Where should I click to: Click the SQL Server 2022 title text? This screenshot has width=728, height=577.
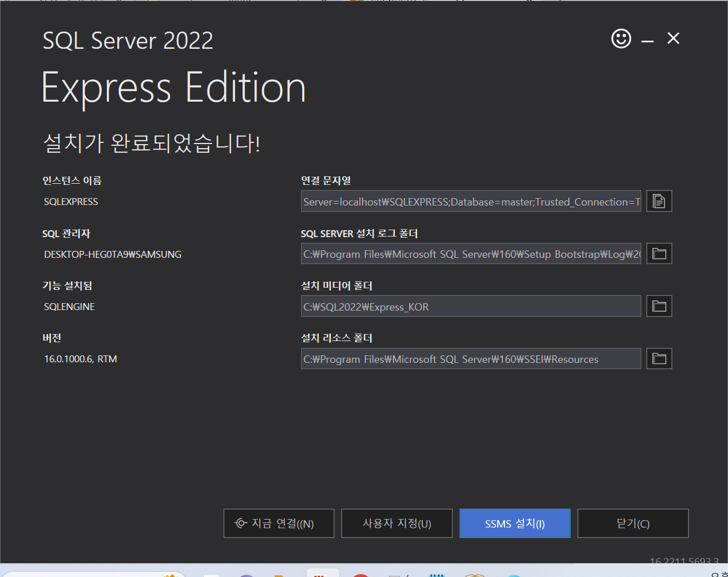pyautogui.click(x=128, y=41)
